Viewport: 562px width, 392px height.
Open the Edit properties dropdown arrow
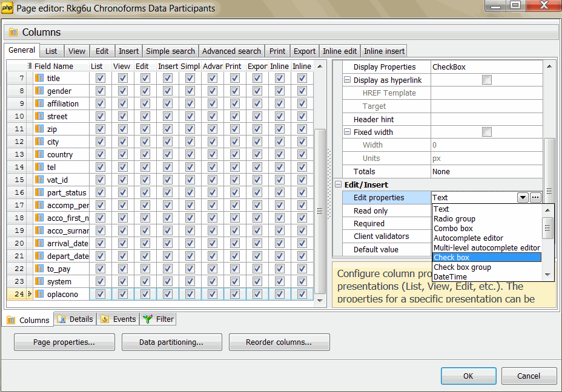coord(523,198)
